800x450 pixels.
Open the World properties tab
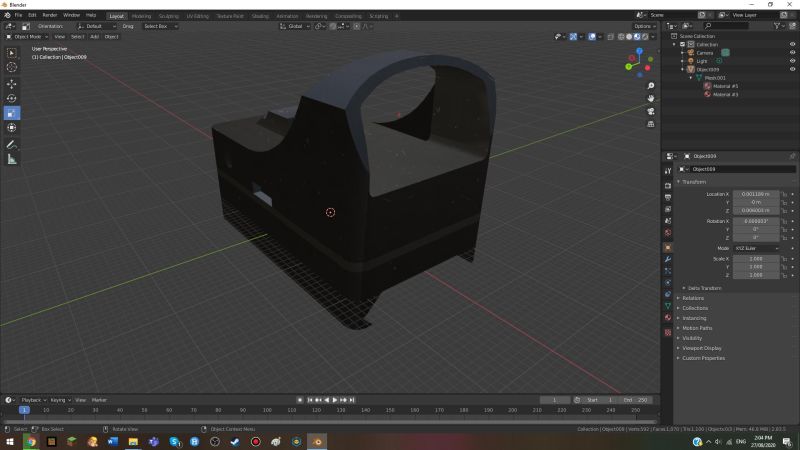point(668,233)
